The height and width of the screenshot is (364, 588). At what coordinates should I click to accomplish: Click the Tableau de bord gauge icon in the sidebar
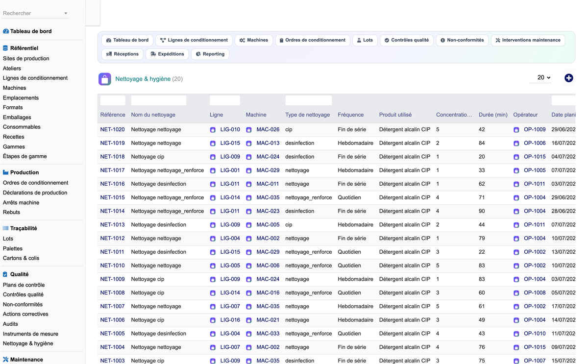point(6,31)
